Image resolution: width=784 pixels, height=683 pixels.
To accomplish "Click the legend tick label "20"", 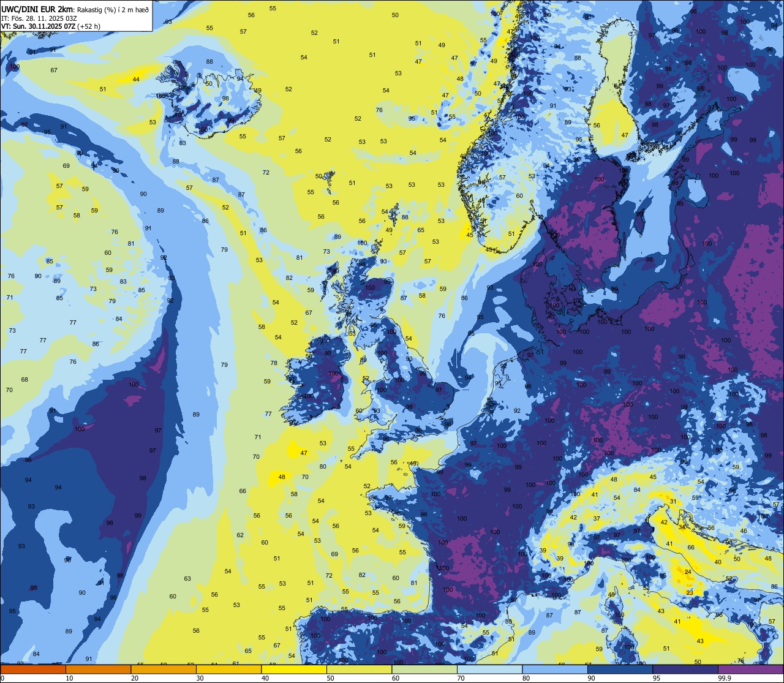I will [135, 678].
